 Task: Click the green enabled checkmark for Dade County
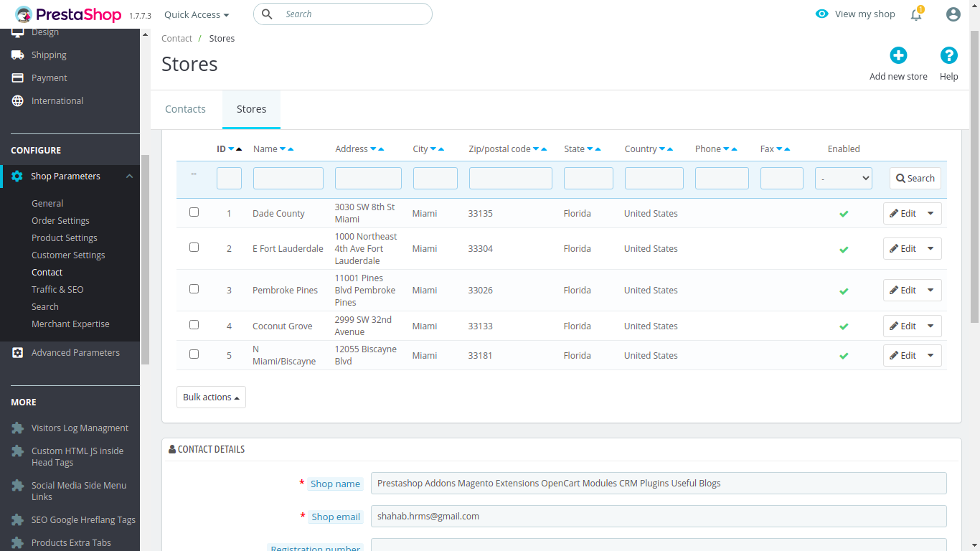tap(844, 214)
